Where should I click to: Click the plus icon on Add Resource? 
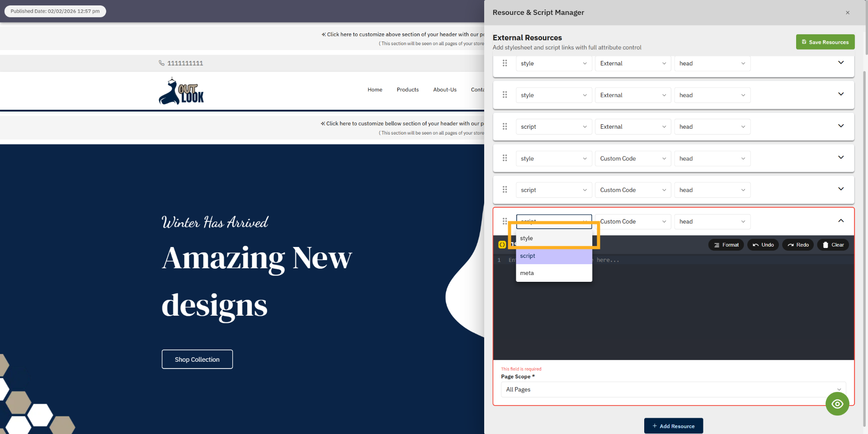coord(654,426)
